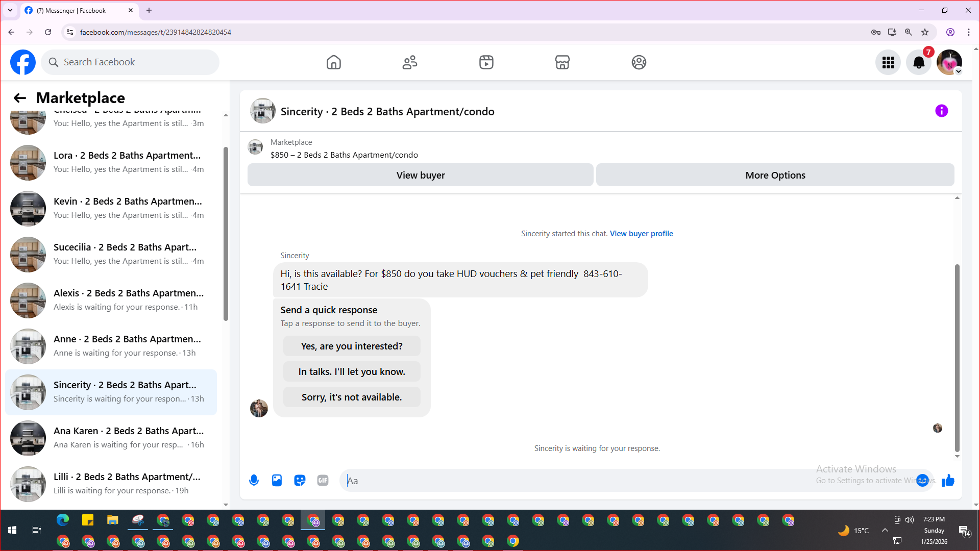
Task: Click the chat messages scrollbar
Action: coord(957,357)
